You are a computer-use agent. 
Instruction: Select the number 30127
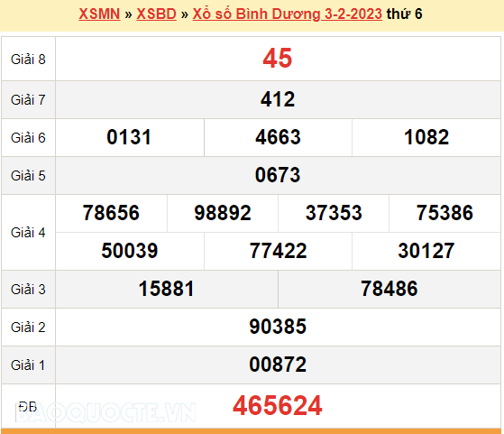point(426,251)
